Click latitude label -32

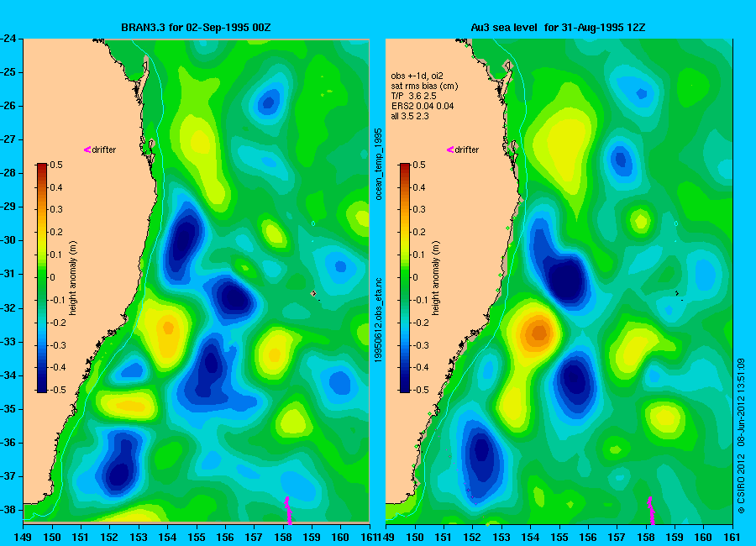click(x=9, y=307)
